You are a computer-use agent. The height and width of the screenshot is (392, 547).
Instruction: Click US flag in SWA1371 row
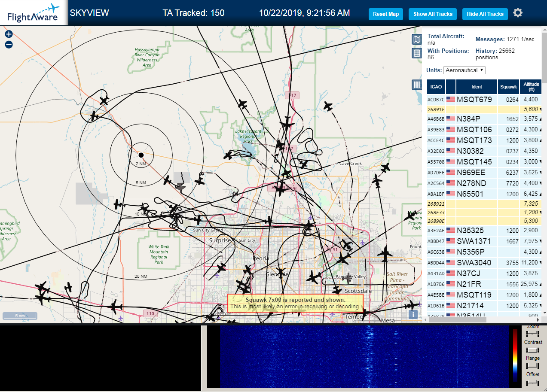pos(451,241)
